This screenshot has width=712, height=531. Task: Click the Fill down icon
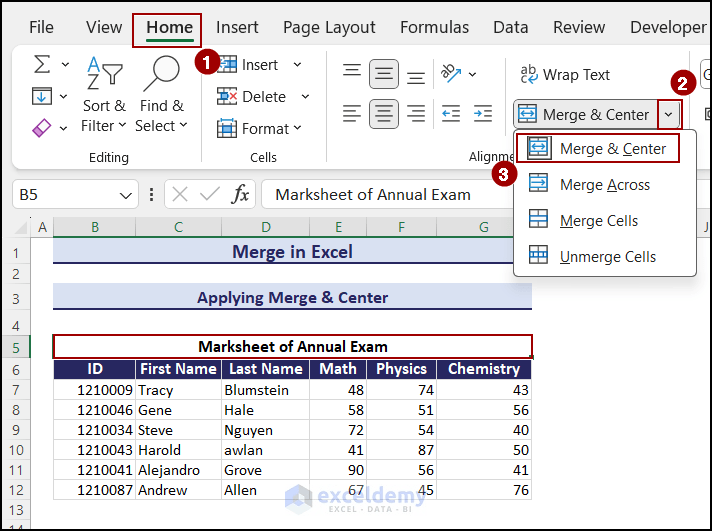click(x=42, y=96)
